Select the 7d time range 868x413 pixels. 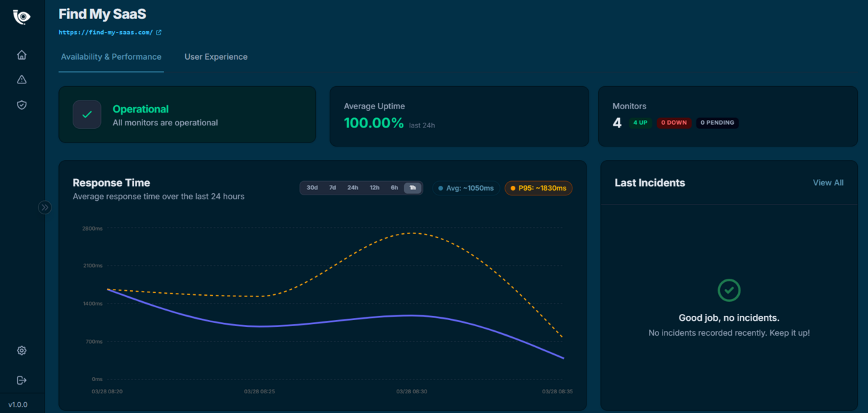[x=332, y=188]
